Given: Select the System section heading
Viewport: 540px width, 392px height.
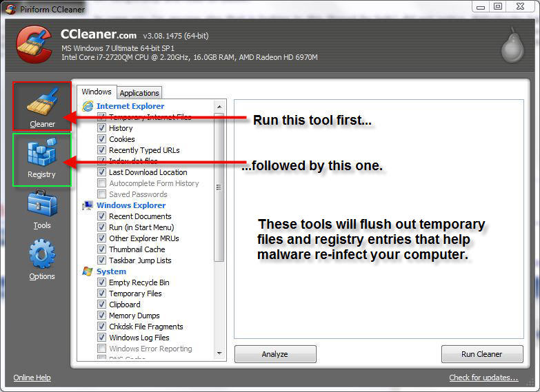Looking at the screenshot, I should click(111, 271).
